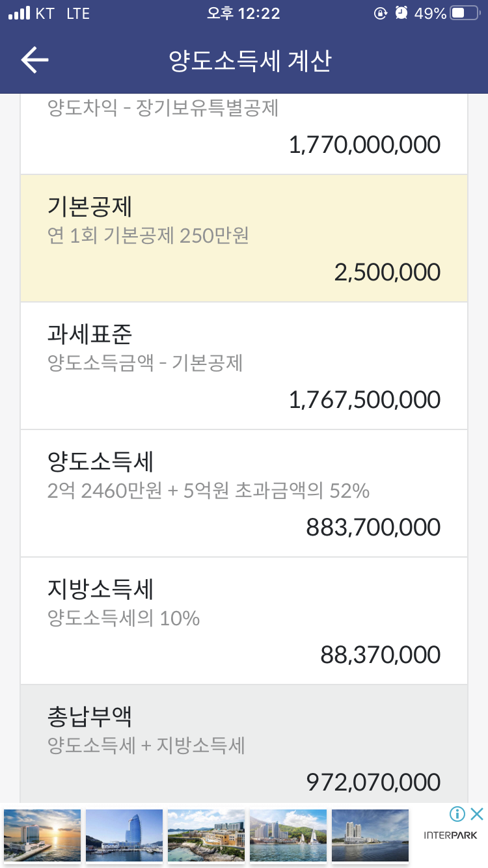This screenshot has width=488, height=868.
Task: Select the 과세표준 row
Action: [x=244, y=366]
